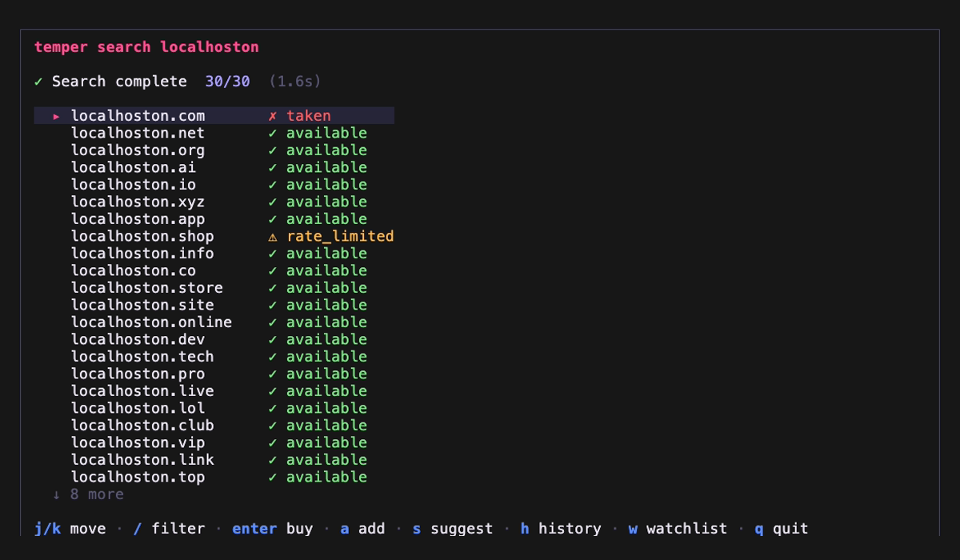Viewport: 960px width, 560px height.
Task: Select localhoston.io domain row
Action: (x=214, y=185)
